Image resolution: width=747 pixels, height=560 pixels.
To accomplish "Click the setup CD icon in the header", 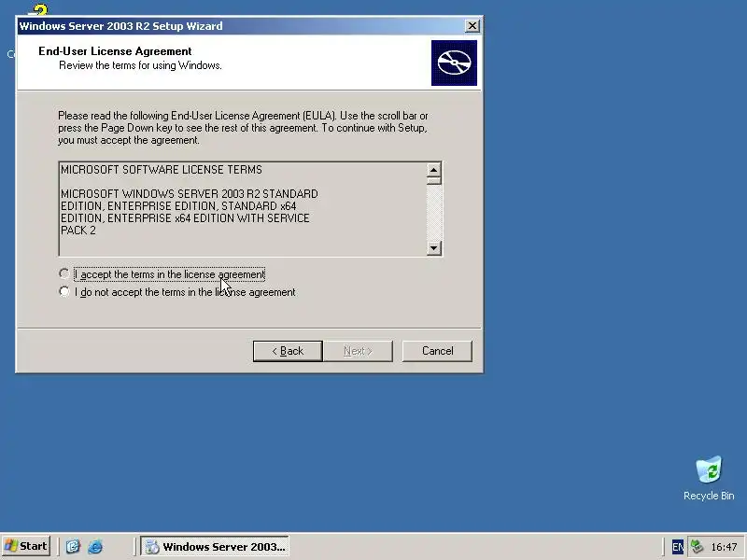I will pyautogui.click(x=454, y=63).
